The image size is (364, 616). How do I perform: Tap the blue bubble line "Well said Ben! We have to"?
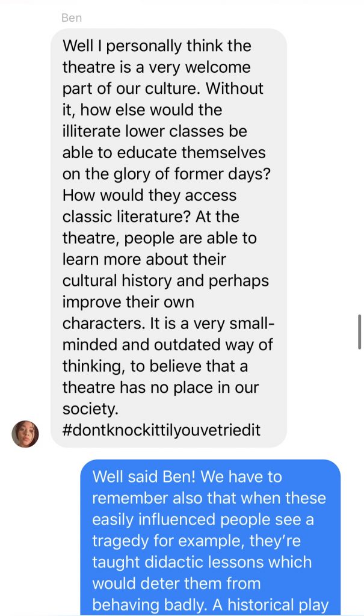[187, 476]
